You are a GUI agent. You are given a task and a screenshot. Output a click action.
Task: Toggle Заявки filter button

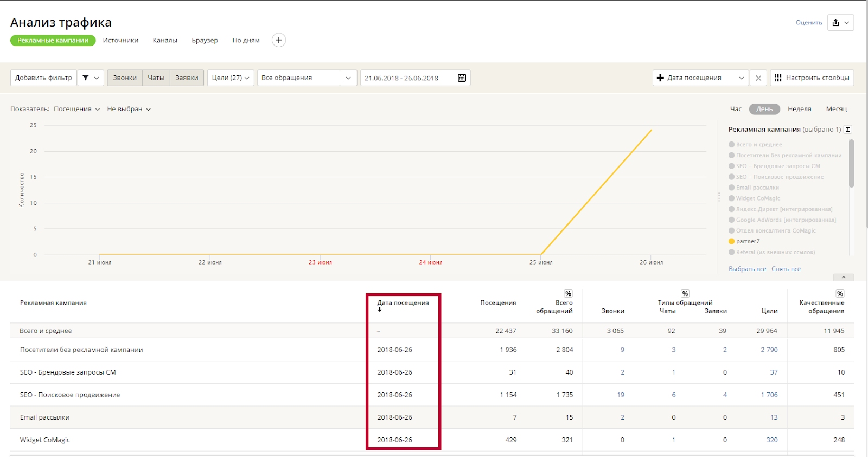[x=187, y=78]
